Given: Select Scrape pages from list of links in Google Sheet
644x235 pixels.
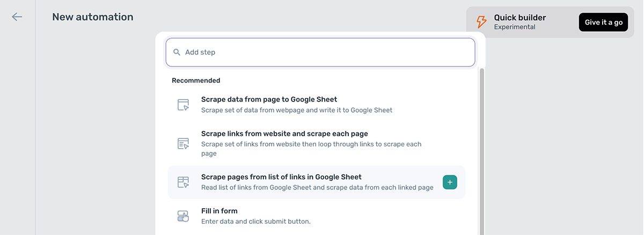Looking at the screenshot, I should click(317, 182).
